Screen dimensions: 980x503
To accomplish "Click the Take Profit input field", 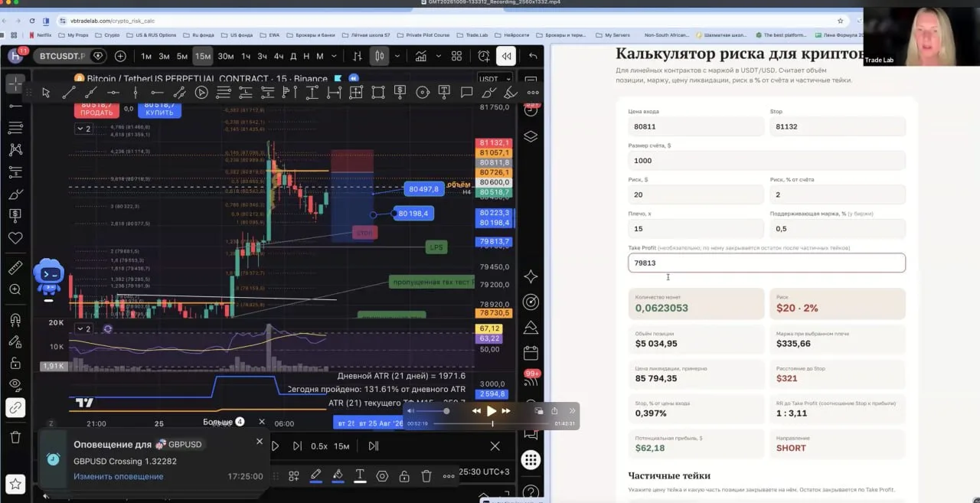I will click(766, 263).
